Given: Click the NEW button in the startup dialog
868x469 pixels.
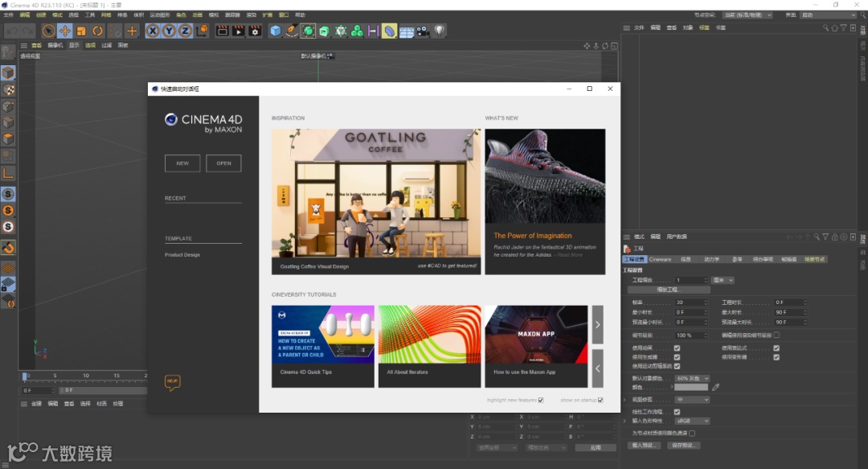Looking at the screenshot, I should coord(182,163).
